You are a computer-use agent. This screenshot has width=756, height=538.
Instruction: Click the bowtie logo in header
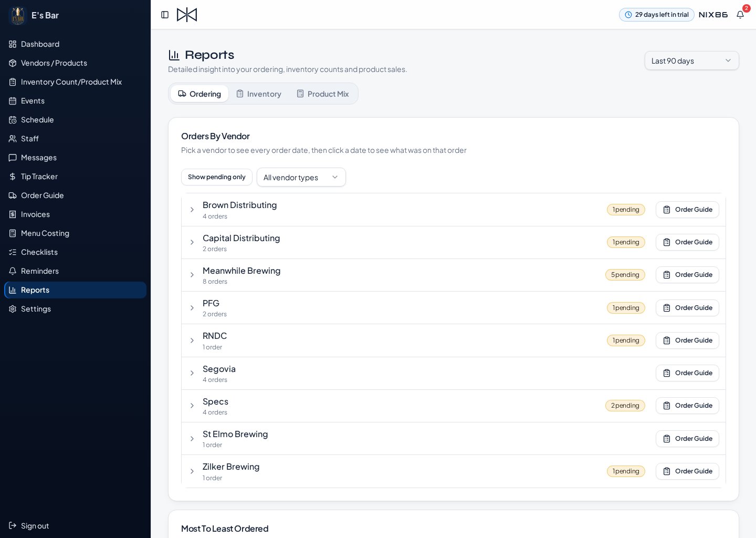point(187,15)
